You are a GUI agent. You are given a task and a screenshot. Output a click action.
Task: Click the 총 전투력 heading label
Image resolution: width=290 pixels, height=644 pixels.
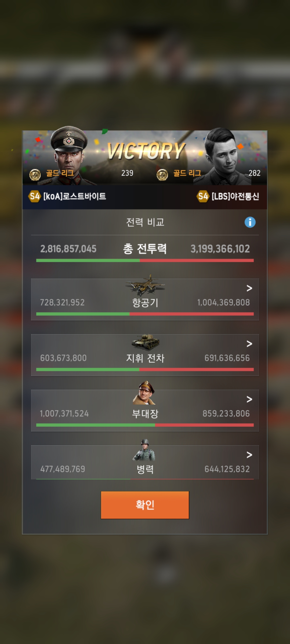[145, 249]
